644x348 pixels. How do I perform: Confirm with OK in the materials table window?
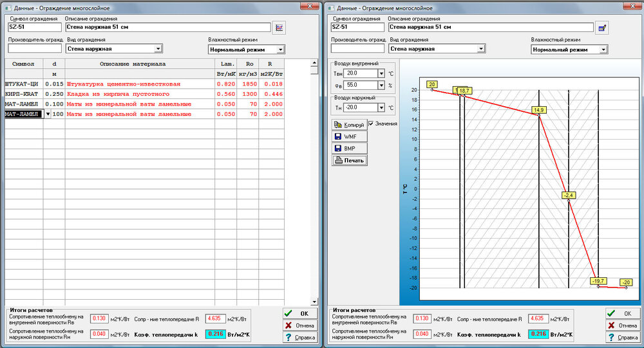point(301,313)
